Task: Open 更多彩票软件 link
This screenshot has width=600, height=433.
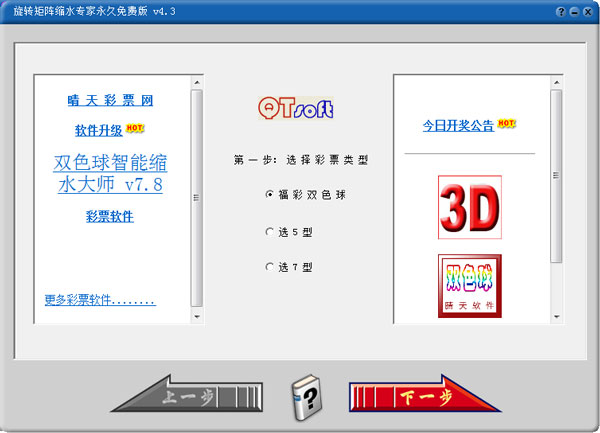Action: (x=100, y=300)
